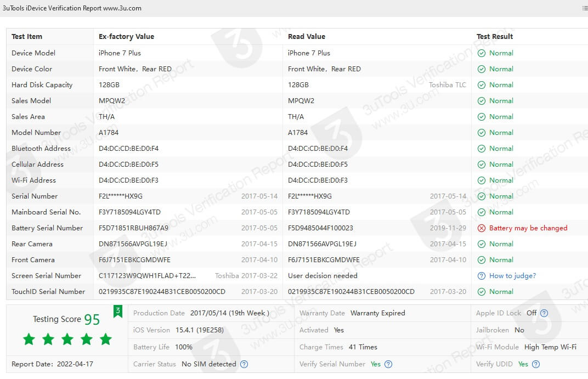Select rear camera serial DN871566AVPGL19EJ ex-factory cell
This screenshot has height=379, width=588.
pyautogui.click(x=133, y=244)
